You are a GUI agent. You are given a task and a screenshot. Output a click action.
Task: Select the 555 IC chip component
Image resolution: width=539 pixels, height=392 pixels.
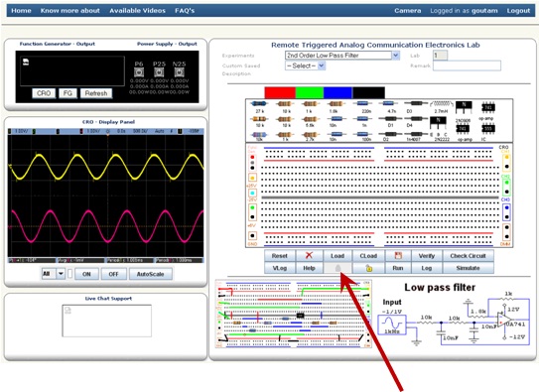[487, 132]
